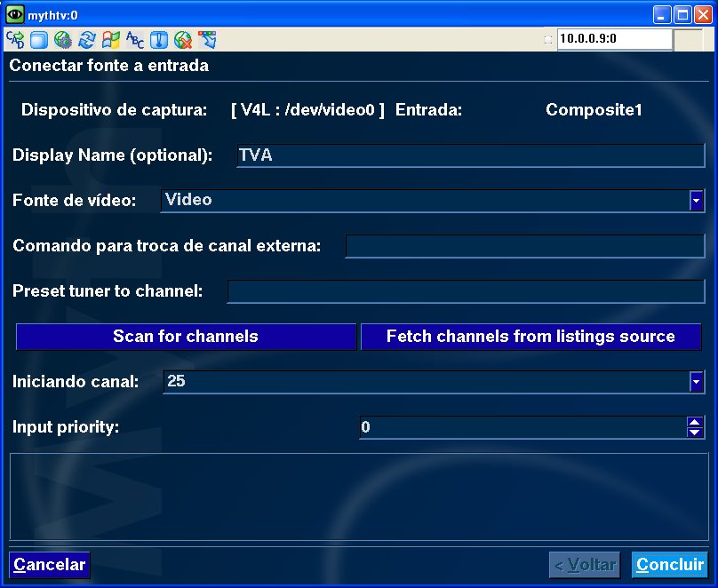Refresh the remote screen
Viewport: 718px width, 588px height.
87,40
